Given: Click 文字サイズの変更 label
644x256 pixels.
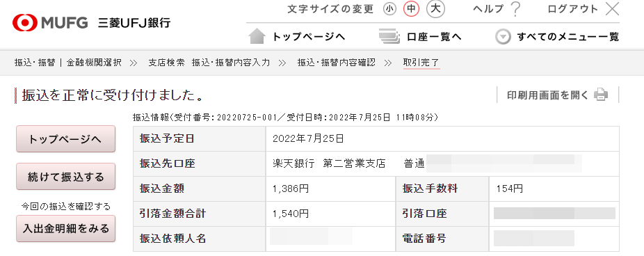Looking at the screenshot, I should pyautogui.click(x=330, y=9).
